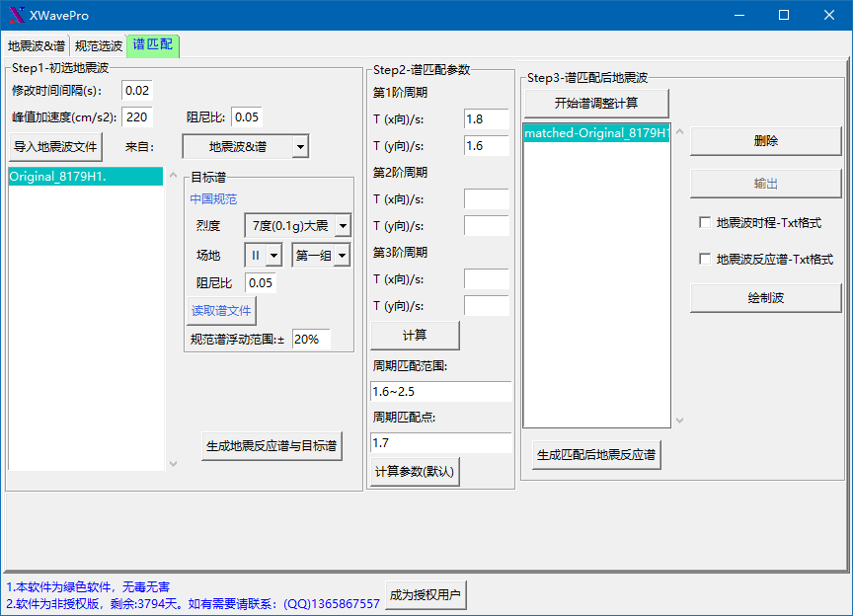853x616 pixels.
Task: Switch to the 地震波&谱 tab
Action: pyautogui.click(x=37, y=46)
